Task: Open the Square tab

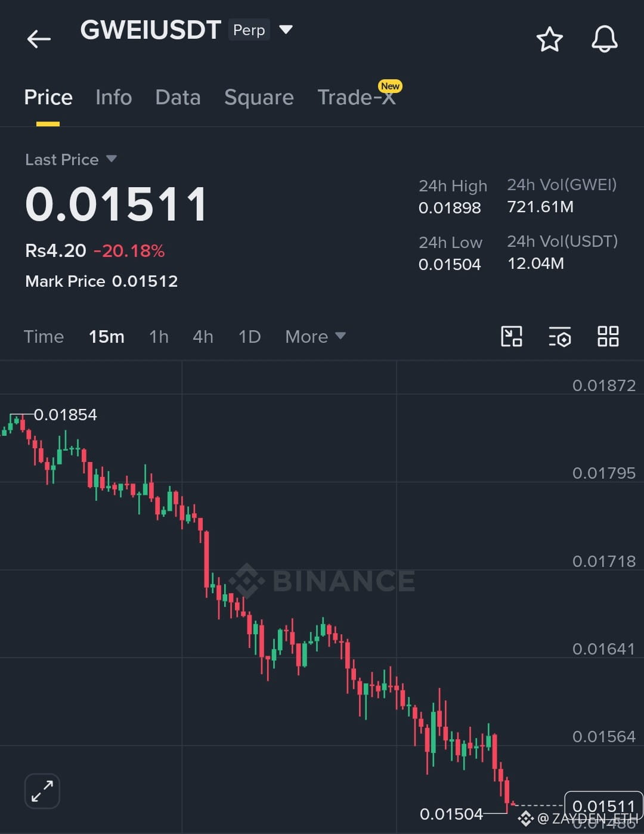Action: point(259,98)
